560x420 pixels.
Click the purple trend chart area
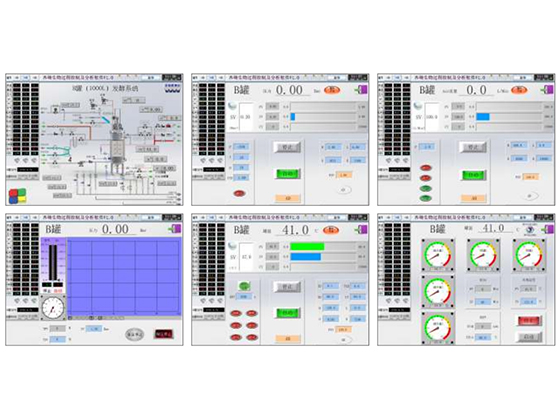(124, 277)
